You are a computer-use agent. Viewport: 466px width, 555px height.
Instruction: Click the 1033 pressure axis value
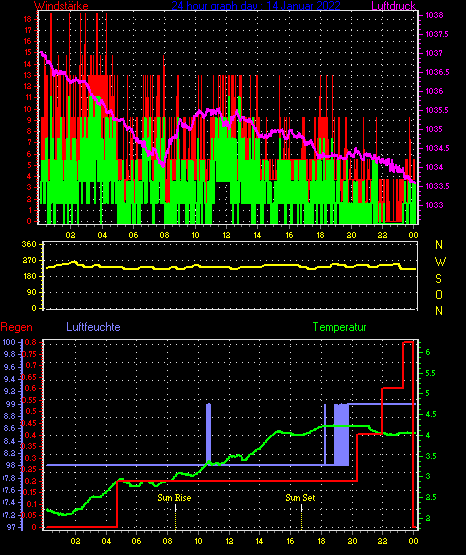click(434, 205)
